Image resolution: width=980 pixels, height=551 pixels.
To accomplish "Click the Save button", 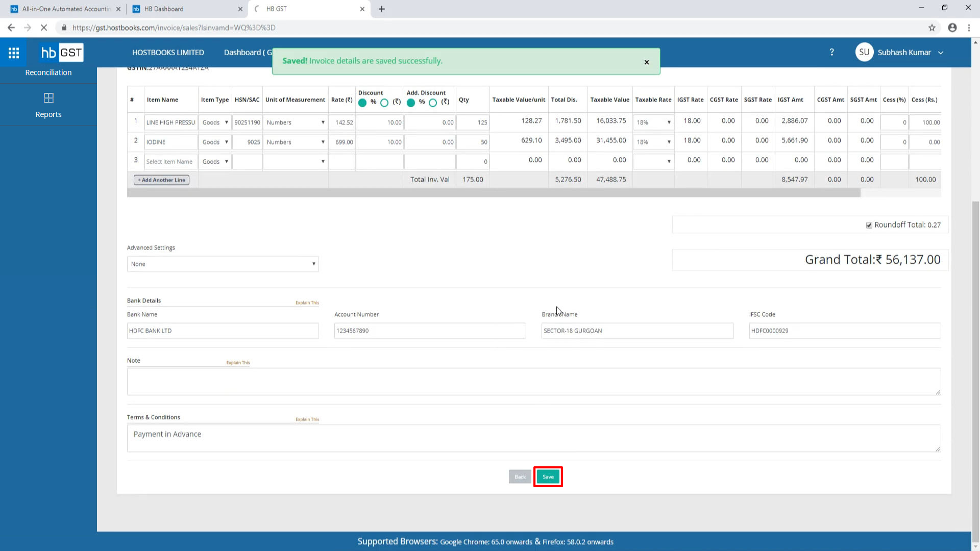I will click(x=548, y=477).
